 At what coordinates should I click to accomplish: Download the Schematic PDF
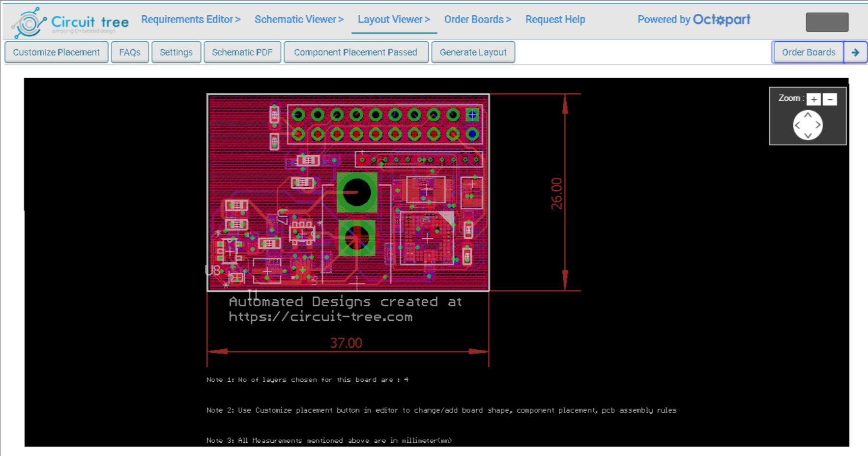pyautogui.click(x=242, y=52)
